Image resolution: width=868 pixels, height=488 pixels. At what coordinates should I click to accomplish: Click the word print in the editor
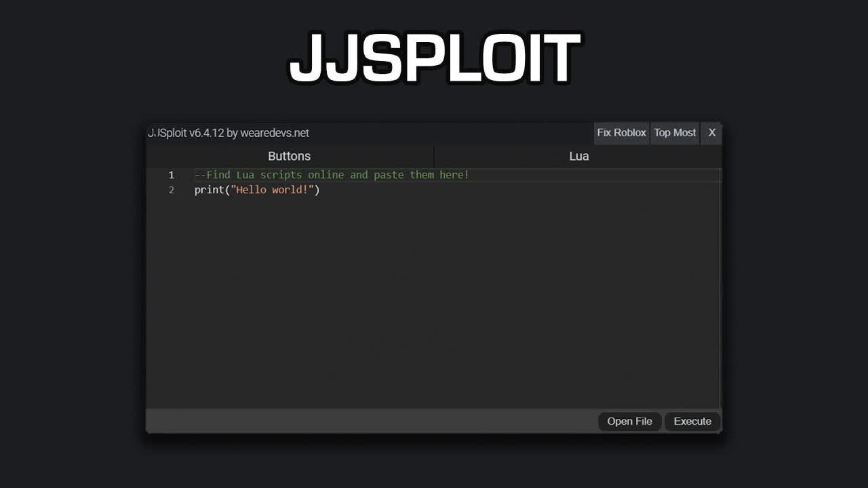(x=208, y=190)
